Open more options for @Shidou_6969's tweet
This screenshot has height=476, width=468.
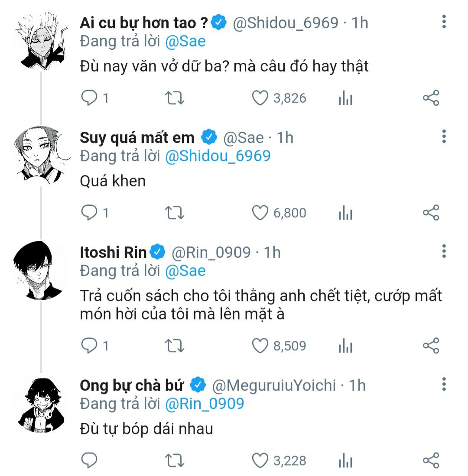coord(444,22)
